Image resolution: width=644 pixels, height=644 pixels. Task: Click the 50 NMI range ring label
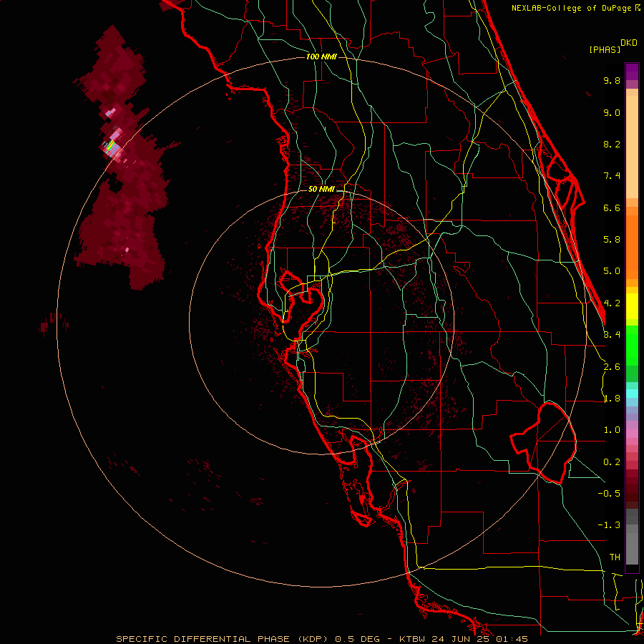click(321, 189)
